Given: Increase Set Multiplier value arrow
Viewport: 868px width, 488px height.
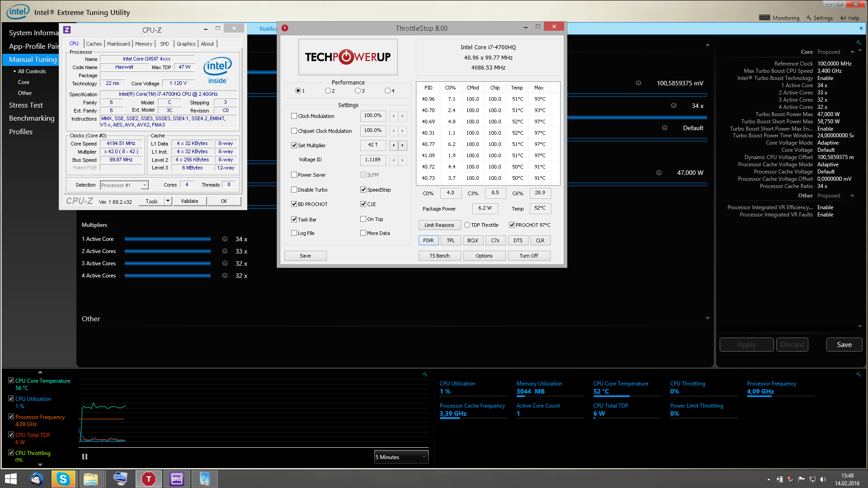Looking at the screenshot, I should [x=402, y=145].
